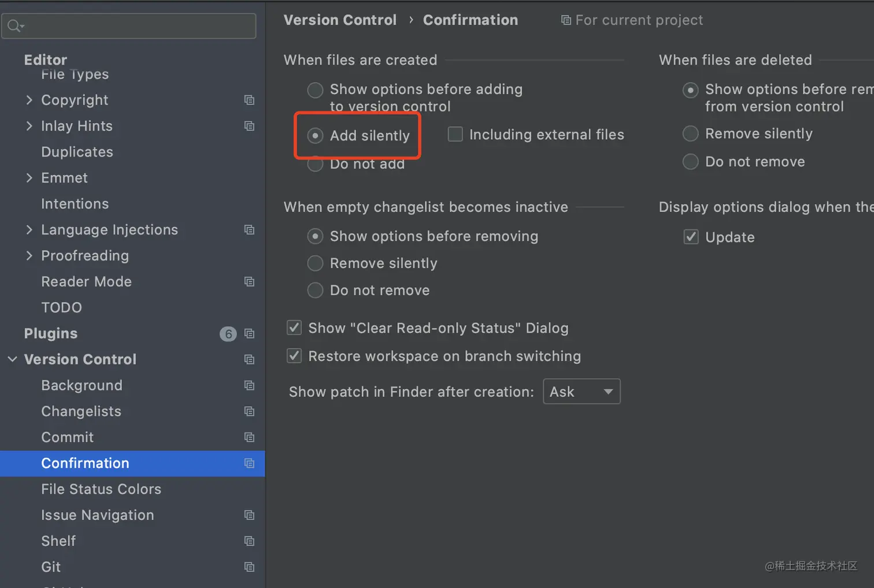Click the project icon next to Changelists

click(x=249, y=411)
